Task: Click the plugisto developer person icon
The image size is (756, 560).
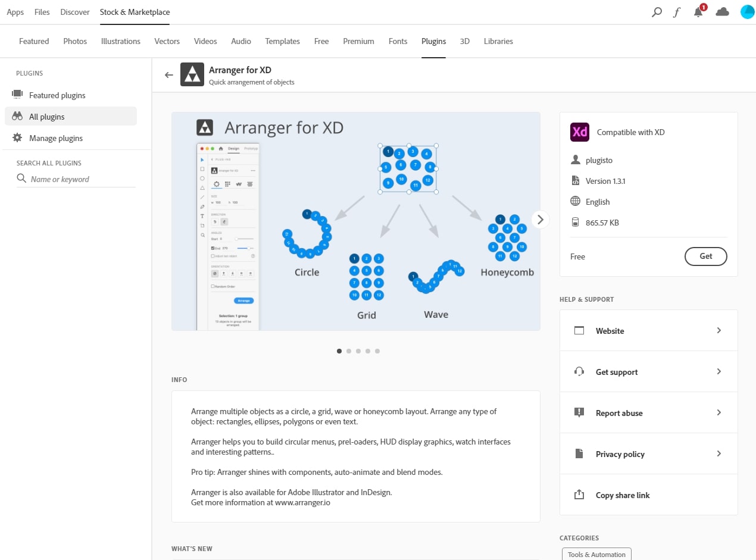Action: coord(575,160)
